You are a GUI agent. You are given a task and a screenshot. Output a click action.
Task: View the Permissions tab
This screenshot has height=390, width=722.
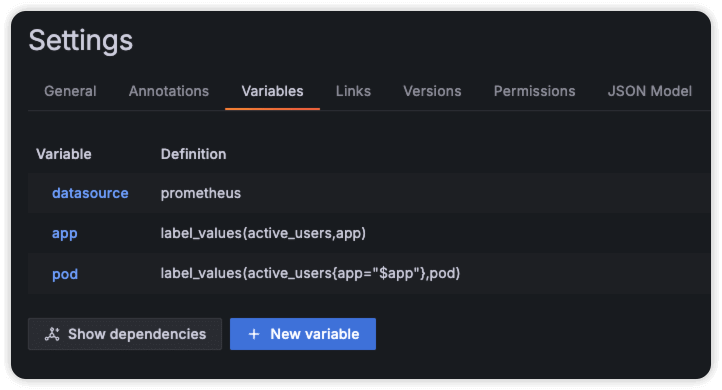[534, 91]
